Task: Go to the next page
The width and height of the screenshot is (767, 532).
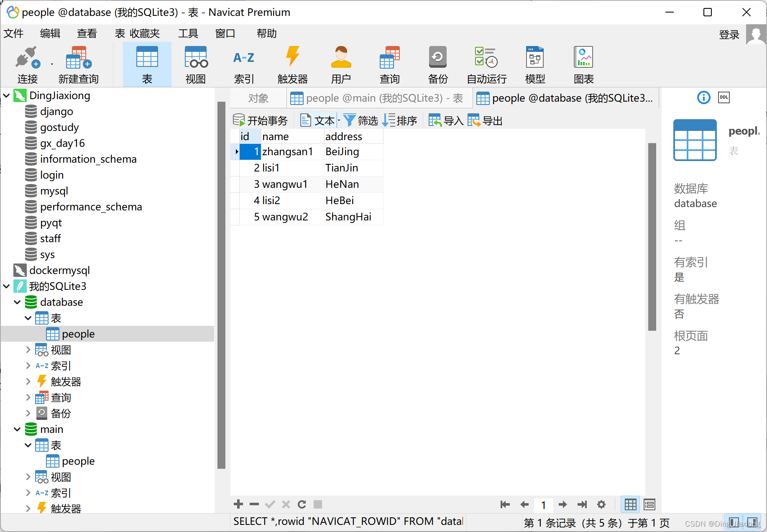Action: coord(563,504)
